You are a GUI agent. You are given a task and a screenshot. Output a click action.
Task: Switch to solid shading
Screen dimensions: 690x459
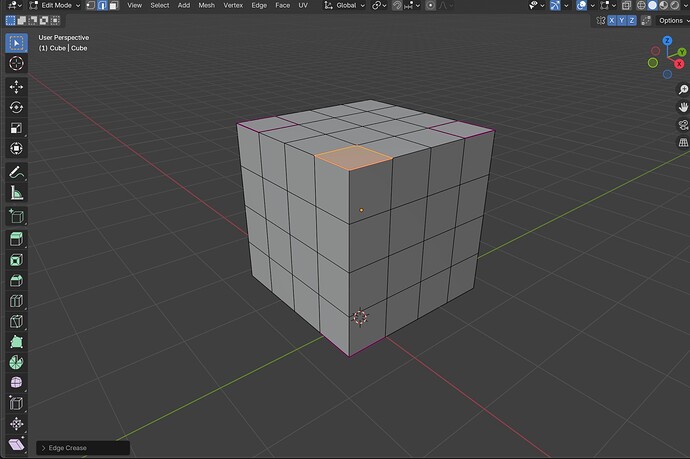point(653,5)
